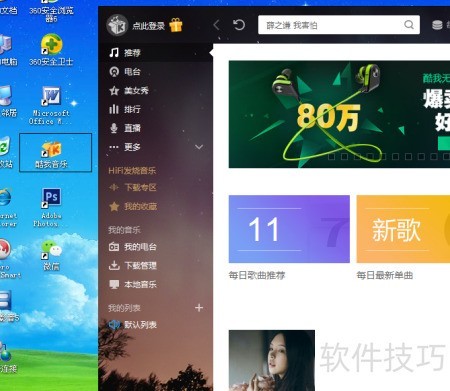The height and width of the screenshot is (391, 450).
Task: Open 我的收藏 favorites star item
Action: (x=133, y=207)
